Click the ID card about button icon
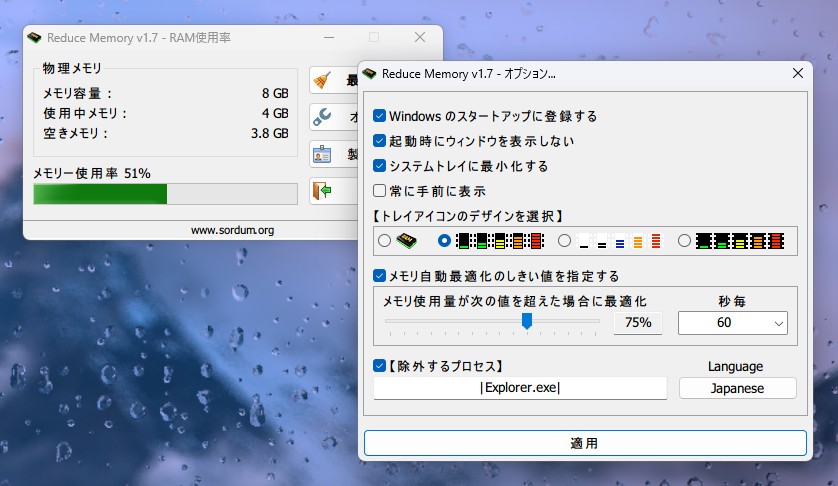Screen dimensions: 838x486 (x=322, y=155)
